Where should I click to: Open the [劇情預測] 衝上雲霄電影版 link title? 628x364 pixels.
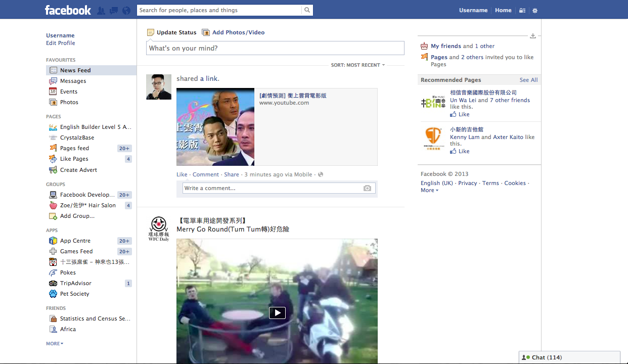pyautogui.click(x=293, y=95)
